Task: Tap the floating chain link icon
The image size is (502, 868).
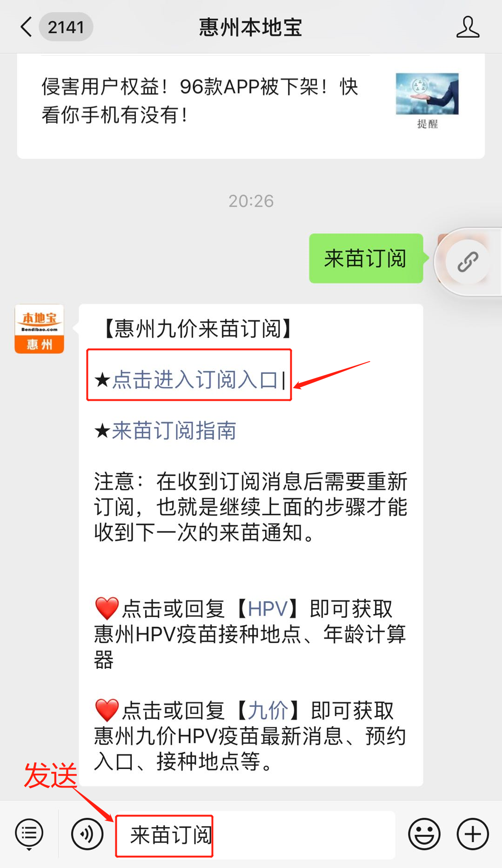Action: point(468,262)
